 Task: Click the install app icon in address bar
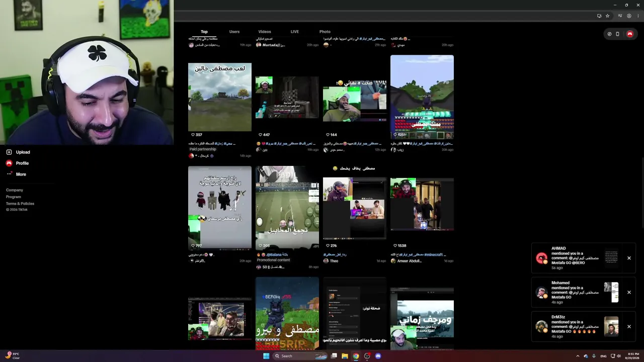click(599, 16)
